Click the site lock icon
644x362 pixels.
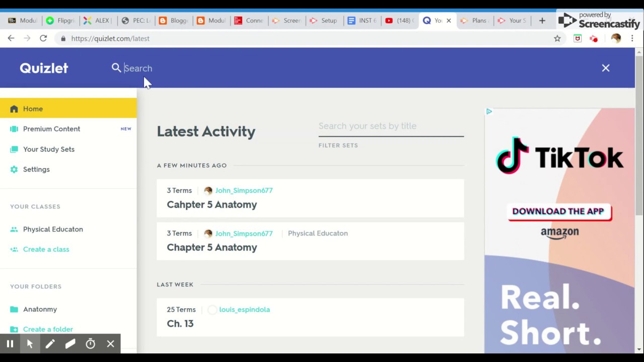tap(63, 38)
